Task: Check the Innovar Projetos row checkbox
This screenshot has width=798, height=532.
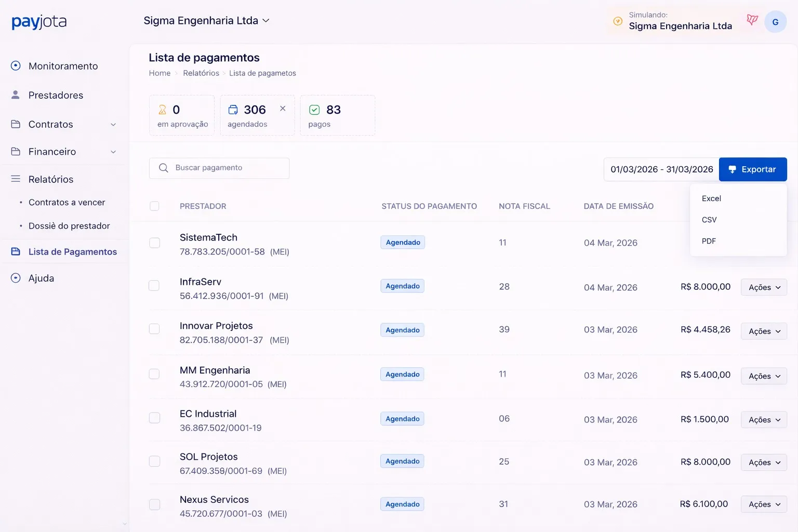Action: (x=154, y=328)
